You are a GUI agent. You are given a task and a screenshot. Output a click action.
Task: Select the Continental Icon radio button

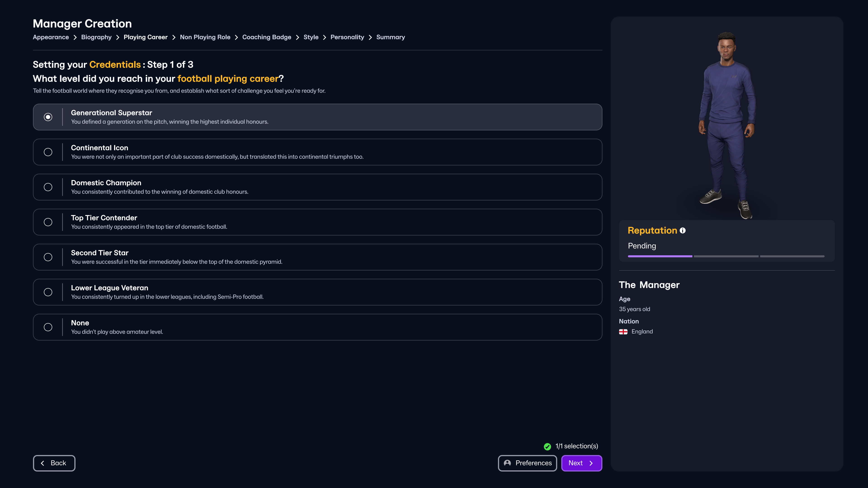pyautogui.click(x=48, y=152)
